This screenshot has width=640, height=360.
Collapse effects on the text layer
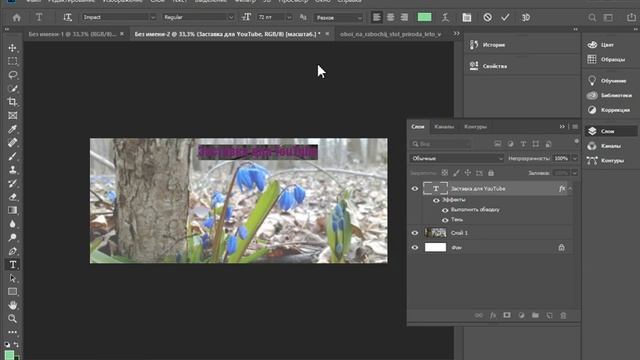tap(570, 189)
